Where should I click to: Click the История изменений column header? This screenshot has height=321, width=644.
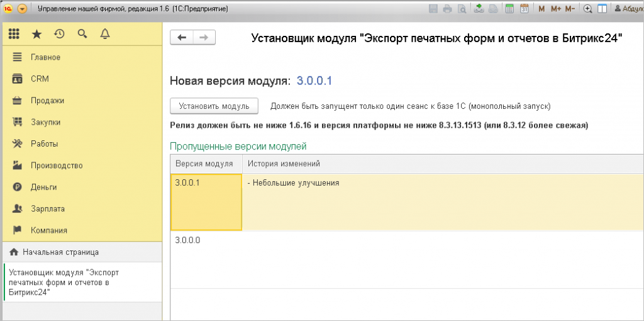tap(284, 164)
